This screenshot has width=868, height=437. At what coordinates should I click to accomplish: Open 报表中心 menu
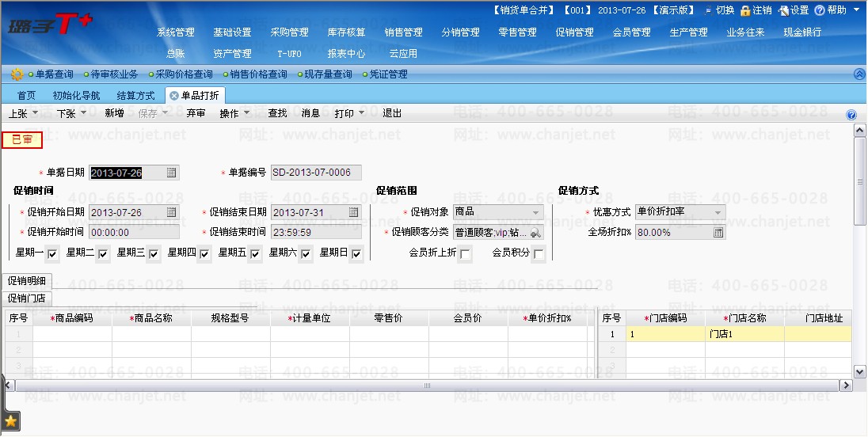pyautogui.click(x=347, y=54)
